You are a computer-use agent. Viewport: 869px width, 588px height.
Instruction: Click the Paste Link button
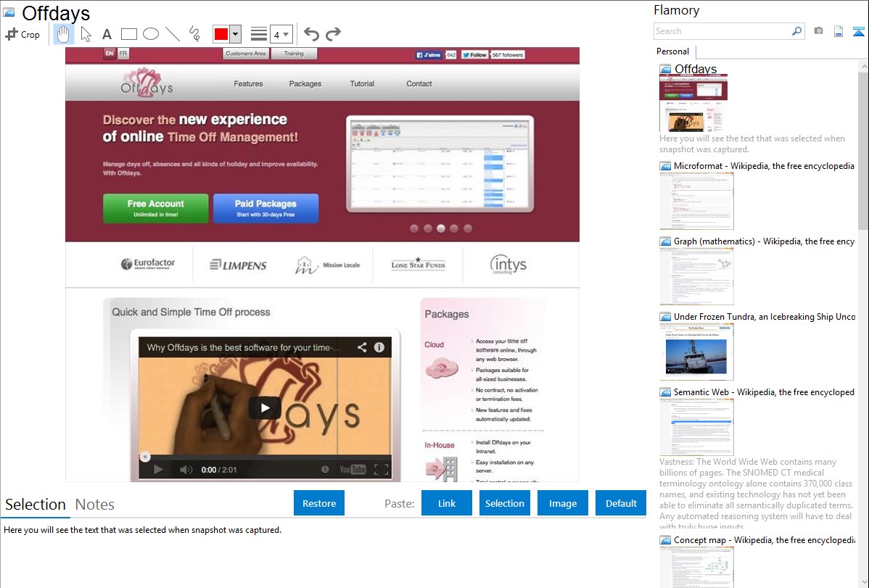point(447,503)
